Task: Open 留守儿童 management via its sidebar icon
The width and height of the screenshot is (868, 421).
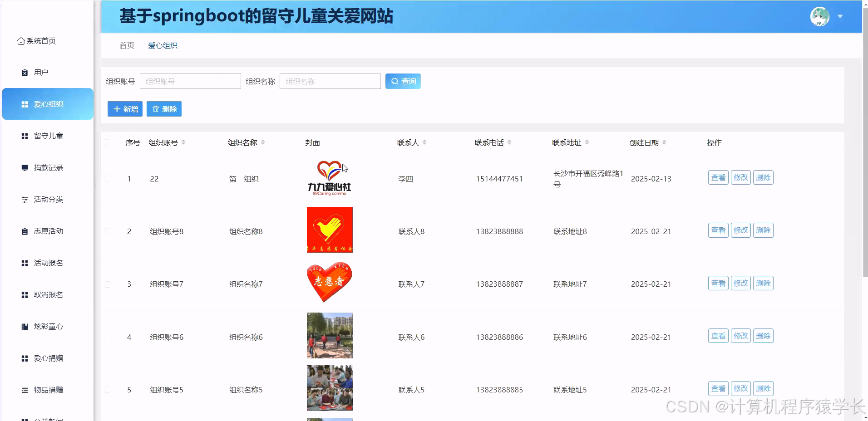Action: pos(25,136)
